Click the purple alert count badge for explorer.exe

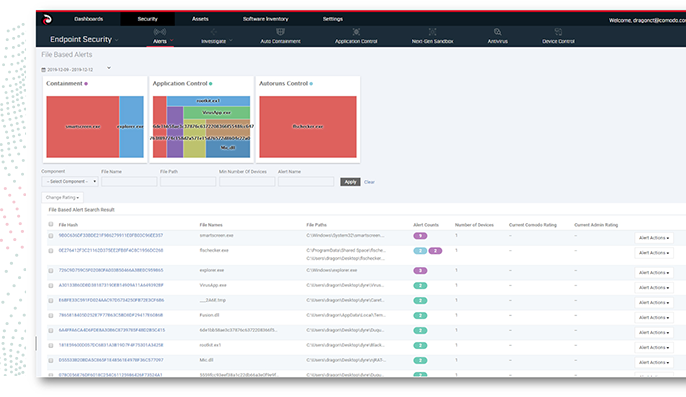[420, 271]
